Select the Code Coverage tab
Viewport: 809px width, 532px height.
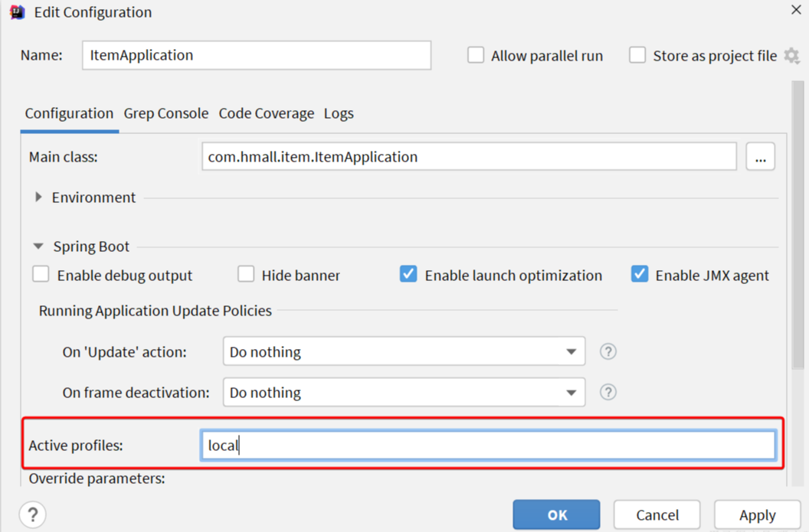267,113
